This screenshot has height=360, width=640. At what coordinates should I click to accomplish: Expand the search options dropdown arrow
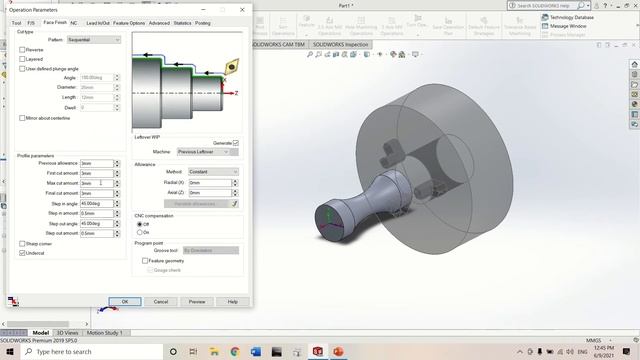click(x=588, y=6)
